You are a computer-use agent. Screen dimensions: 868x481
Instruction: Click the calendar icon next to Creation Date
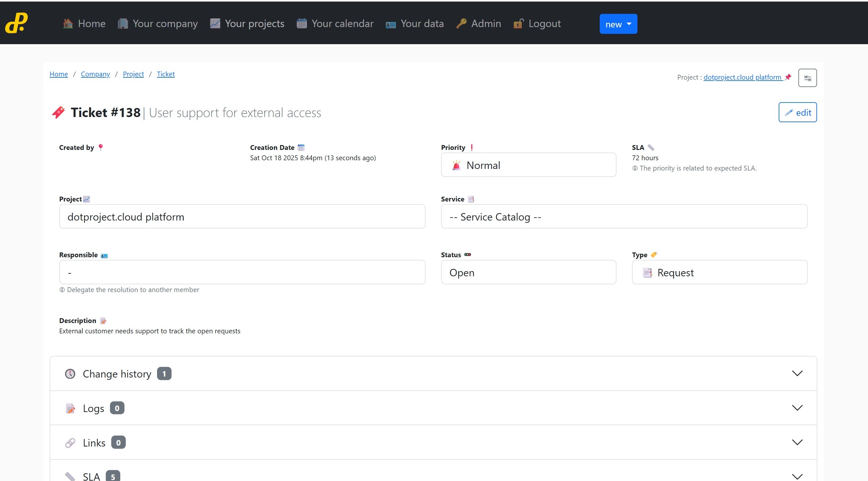[x=301, y=148]
